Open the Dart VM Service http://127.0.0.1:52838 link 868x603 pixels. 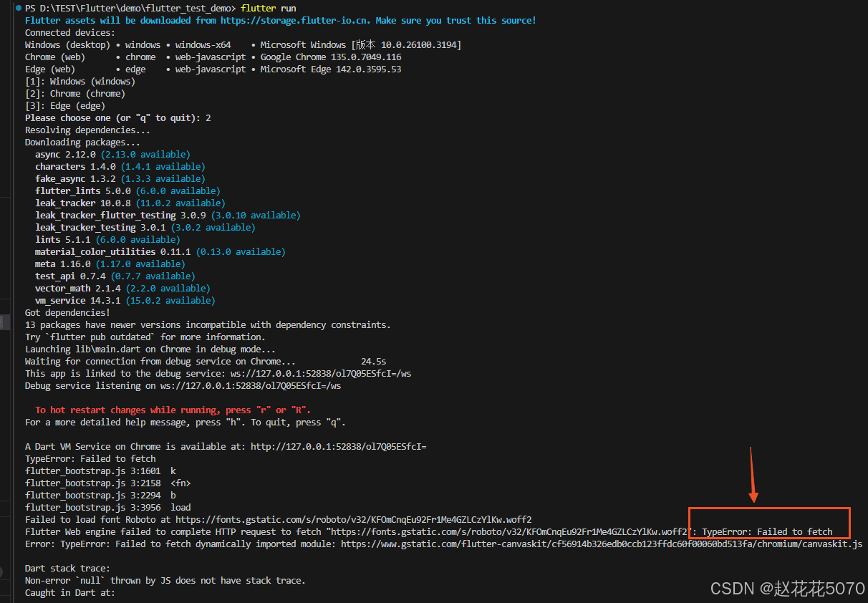point(338,446)
